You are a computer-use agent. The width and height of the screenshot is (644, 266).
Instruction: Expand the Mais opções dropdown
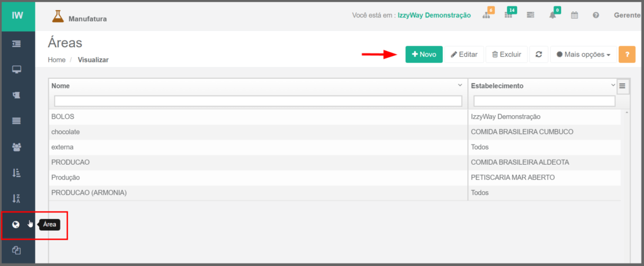tap(582, 55)
